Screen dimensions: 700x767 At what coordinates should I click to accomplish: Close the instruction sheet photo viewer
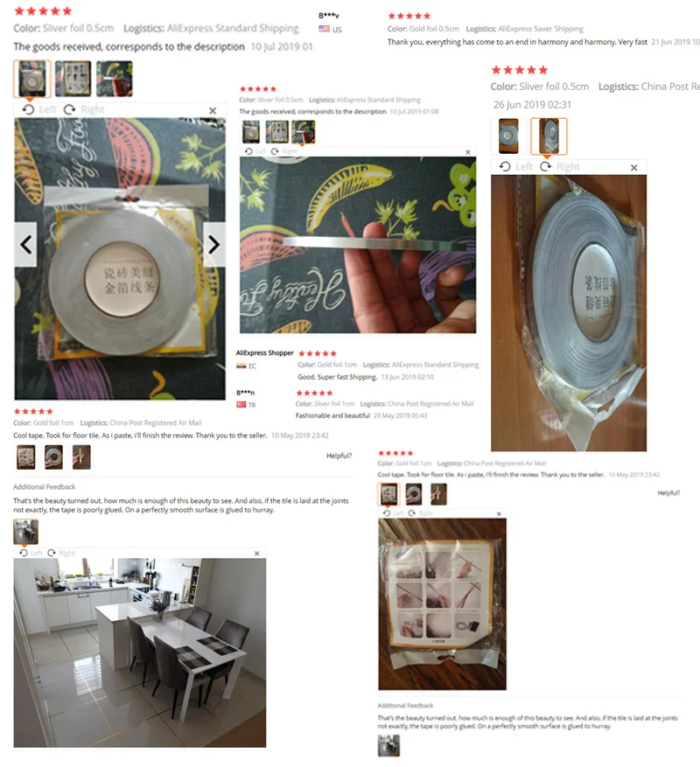coord(499,513)
